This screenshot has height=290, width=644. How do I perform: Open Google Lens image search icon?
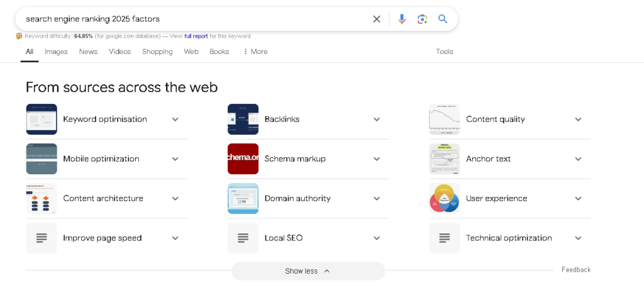(422, 19)
